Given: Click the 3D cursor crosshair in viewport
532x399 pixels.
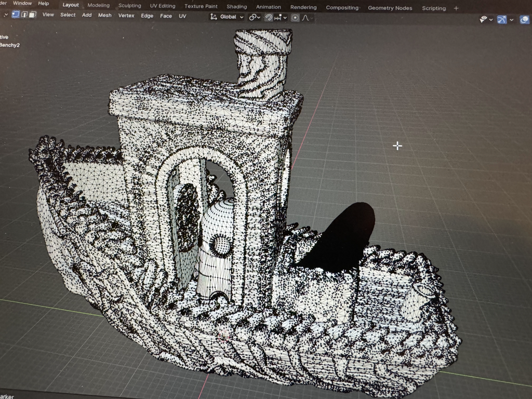Looking at the screenshot, I should [397, 146].
